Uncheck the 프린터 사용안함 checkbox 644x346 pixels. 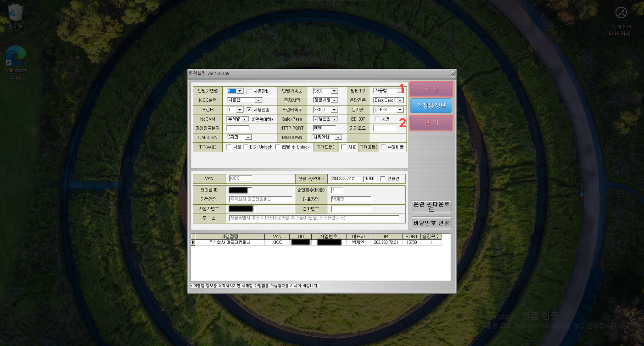pos(249,110)
